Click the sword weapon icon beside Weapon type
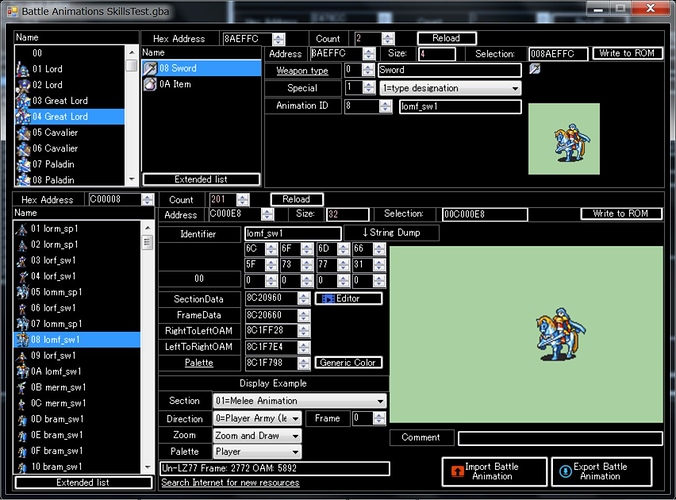The image size is (676, 500). coord(535,69)
